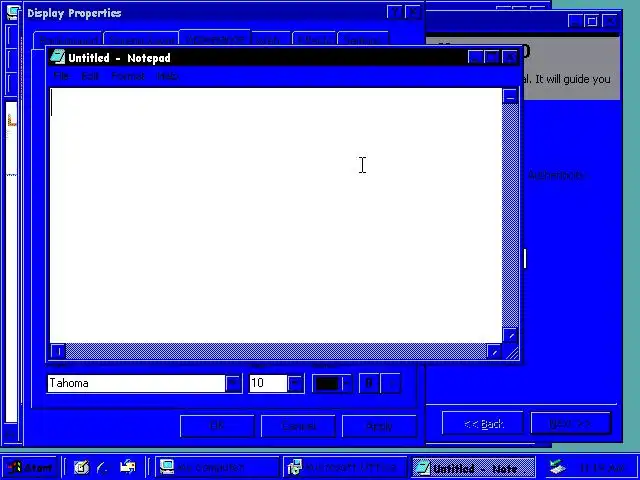Open the Notepad Help menu

(168, 76)
